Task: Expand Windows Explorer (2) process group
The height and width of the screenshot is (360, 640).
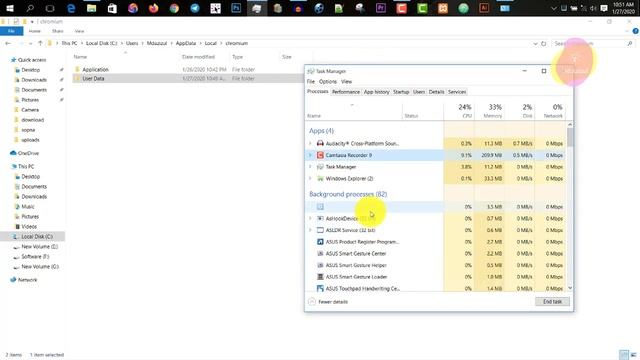Action: click(x=310, y=178)
